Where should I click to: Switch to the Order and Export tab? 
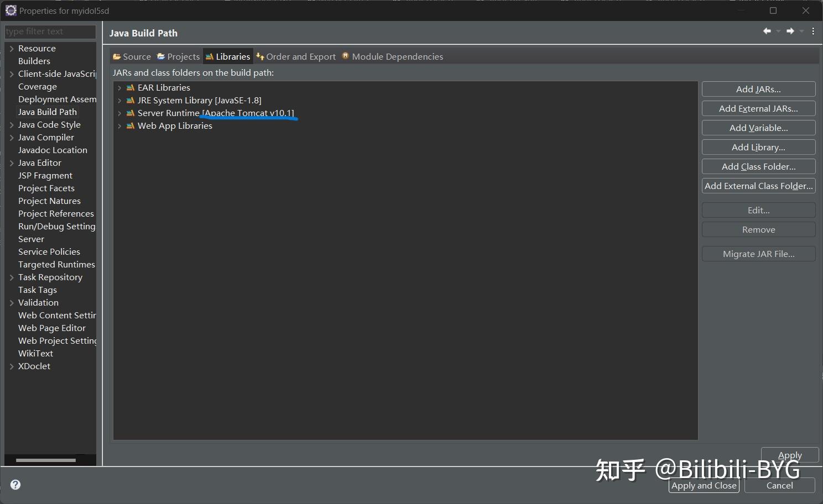(x=301, y=56)
